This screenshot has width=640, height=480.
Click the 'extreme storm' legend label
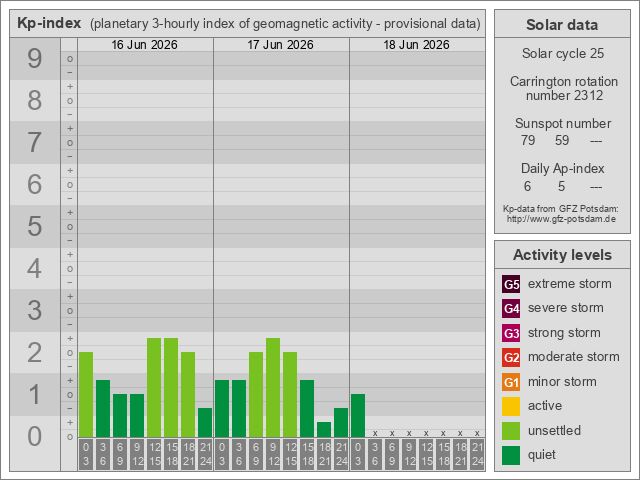point(570,284)
